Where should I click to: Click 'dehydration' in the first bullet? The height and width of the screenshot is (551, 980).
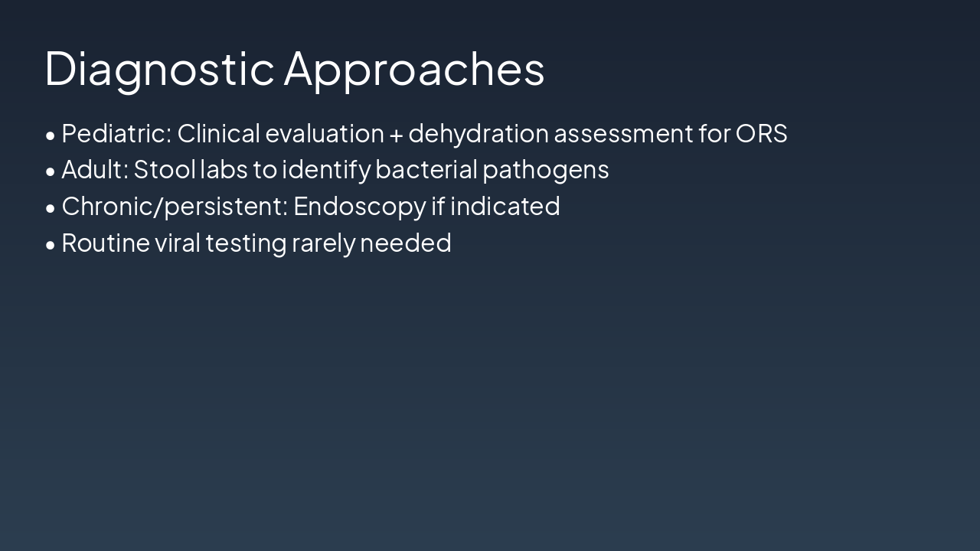479,133
